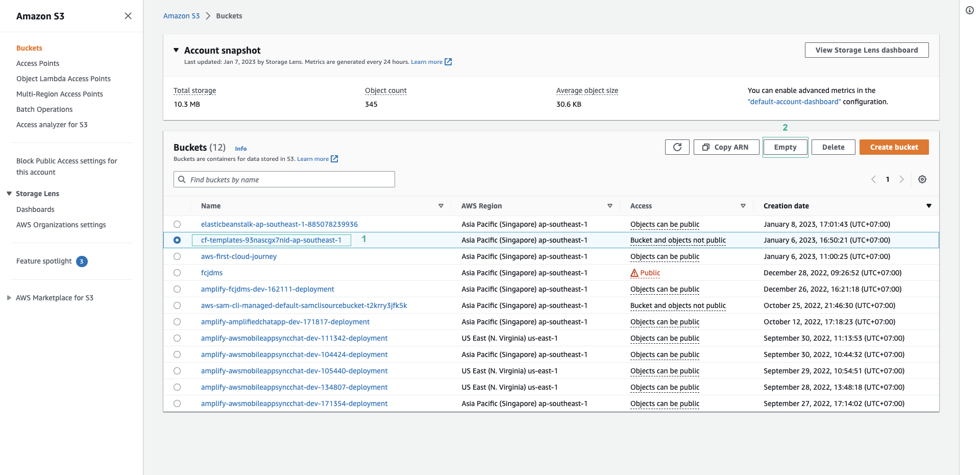This screenshot has width=980, height=475.
Task: Select radio for elasticbeanstalk-ap-southeast-1 bucket
Action: point(177,224)
